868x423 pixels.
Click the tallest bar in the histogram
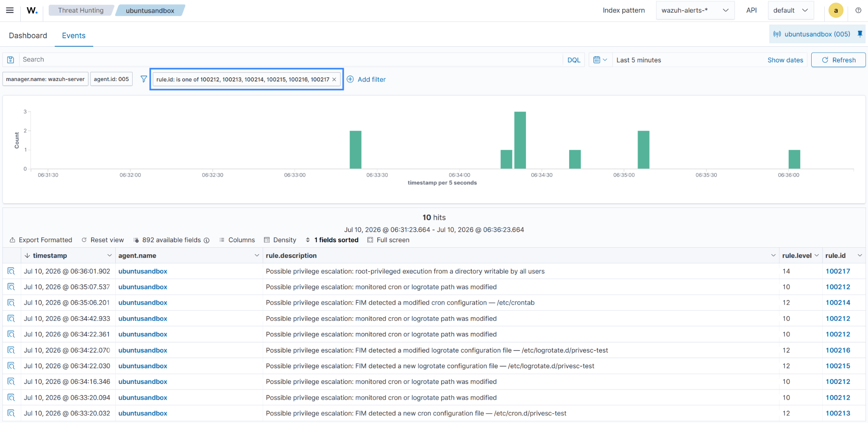coord(520,140)
